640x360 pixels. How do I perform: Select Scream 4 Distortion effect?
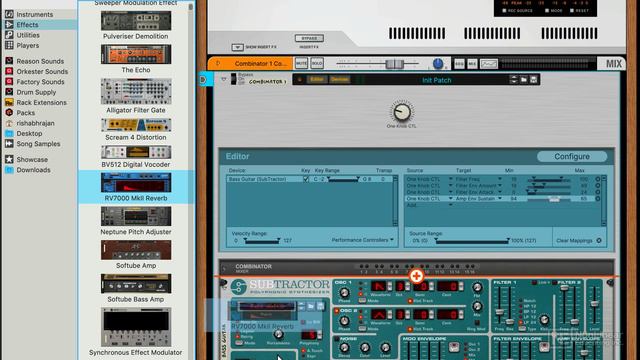[136, 130]
